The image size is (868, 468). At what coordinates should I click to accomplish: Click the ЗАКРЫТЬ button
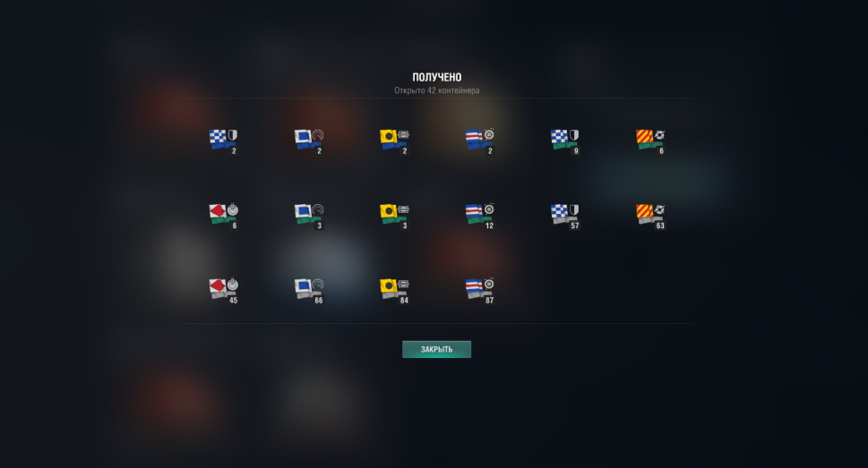point(437,349)
